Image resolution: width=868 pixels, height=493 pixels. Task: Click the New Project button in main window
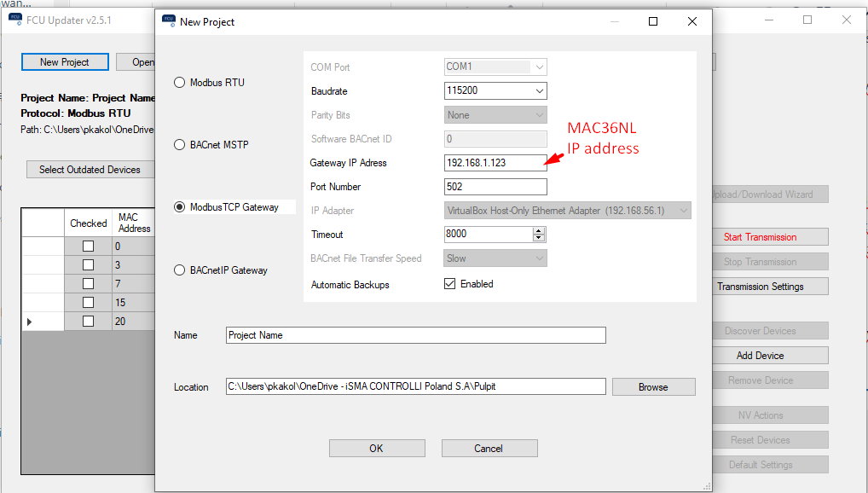[65, 62]
